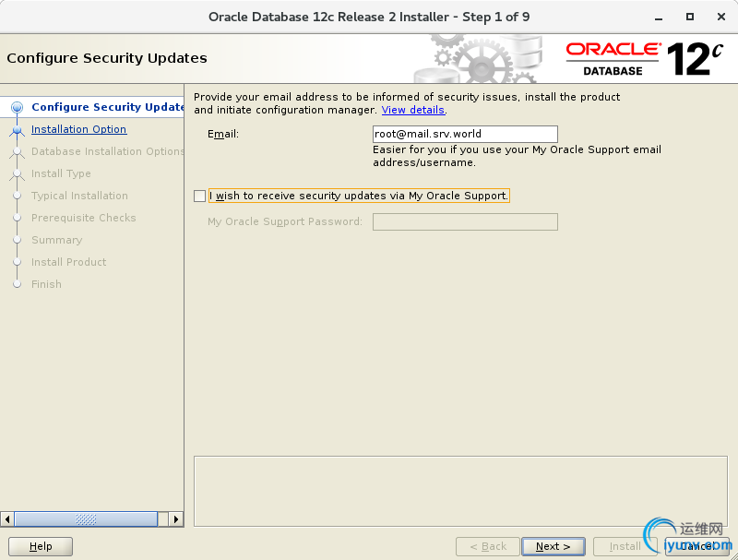Image resolution: width=738 pixels, height=560 pixels.
Task: Click the Install Type step
Action: (61, 173)
